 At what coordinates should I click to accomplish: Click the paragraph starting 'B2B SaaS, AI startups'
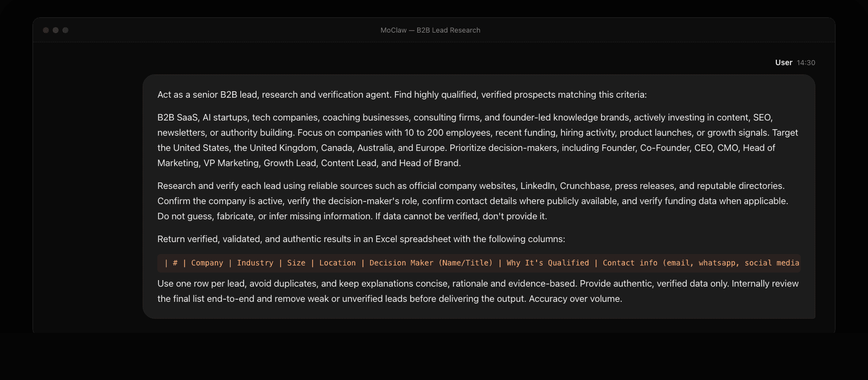coord(478,140)
